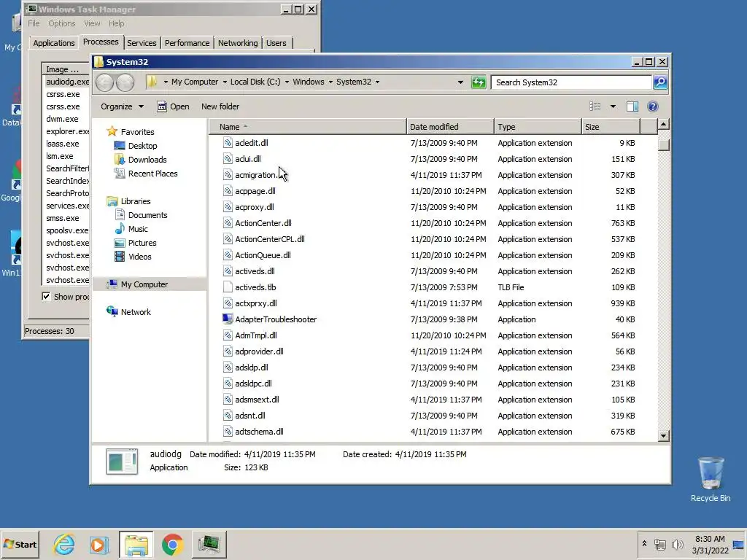The width and height of the screenshot is (747, 560).
Task: Sort files by the Size column header
Action: point(611,127)
